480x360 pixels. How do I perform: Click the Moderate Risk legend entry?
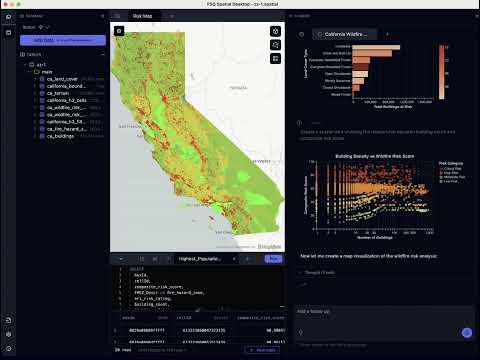click(452, 177)
